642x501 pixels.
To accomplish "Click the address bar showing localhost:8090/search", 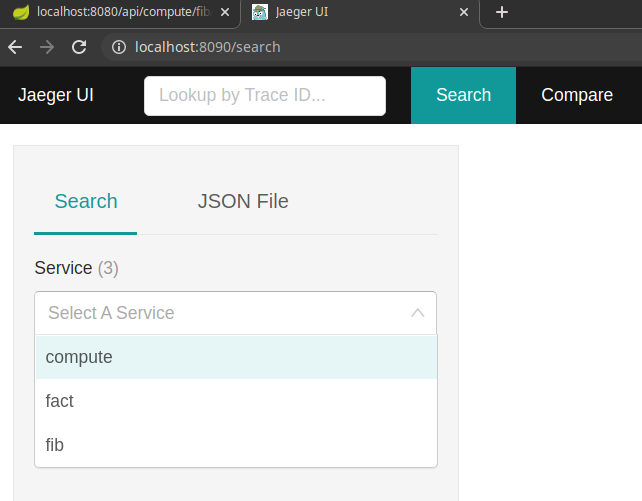I will 300,47.
